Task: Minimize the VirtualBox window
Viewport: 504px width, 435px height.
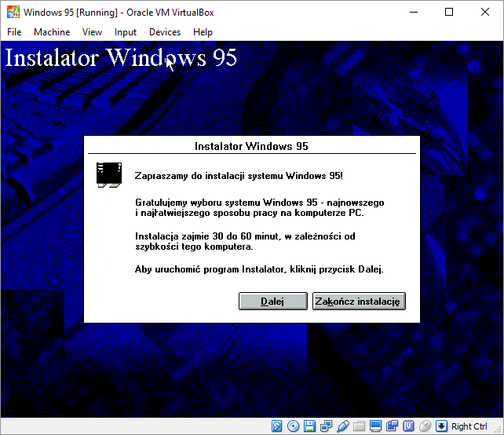Action: [x=414, y=13]
